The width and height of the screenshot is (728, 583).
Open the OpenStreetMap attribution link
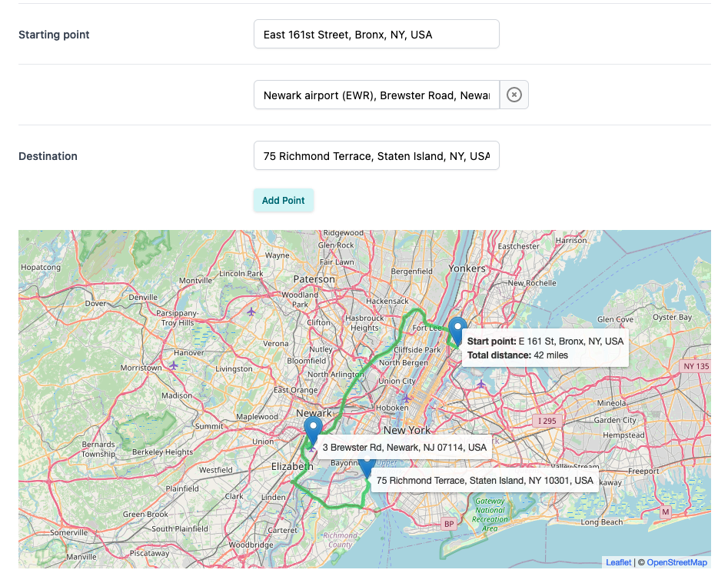[x=676, y=562]
